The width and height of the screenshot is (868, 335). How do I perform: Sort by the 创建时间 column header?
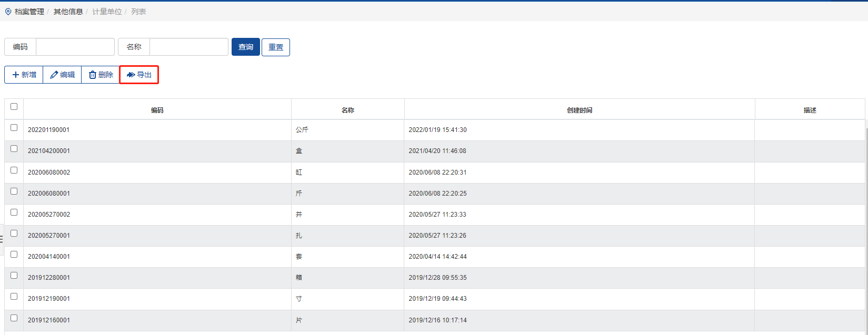[579, 110]
